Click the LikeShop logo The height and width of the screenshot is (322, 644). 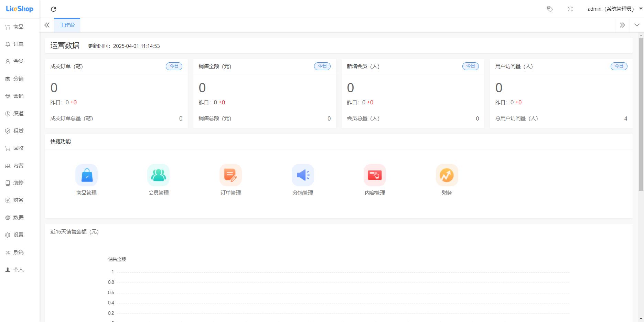click(20, 9)
